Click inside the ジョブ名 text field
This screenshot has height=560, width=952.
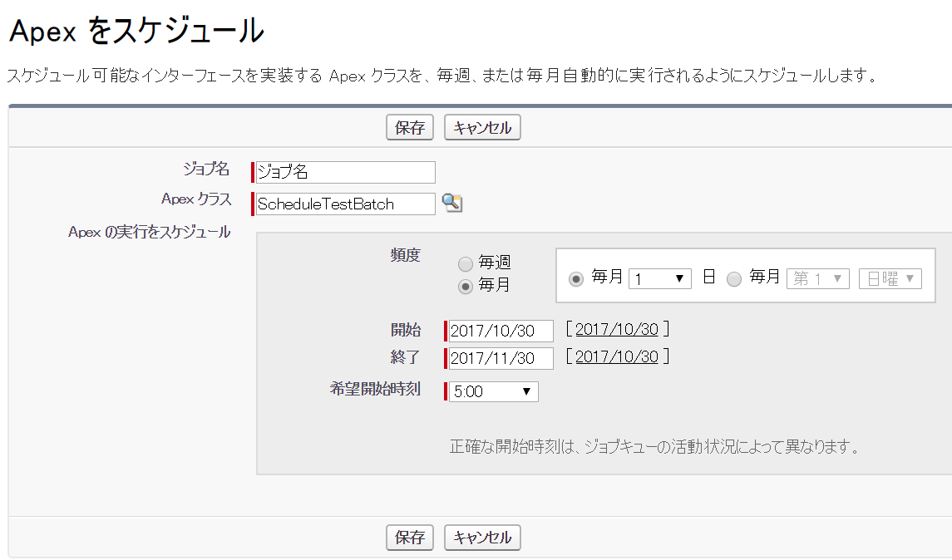343,172
